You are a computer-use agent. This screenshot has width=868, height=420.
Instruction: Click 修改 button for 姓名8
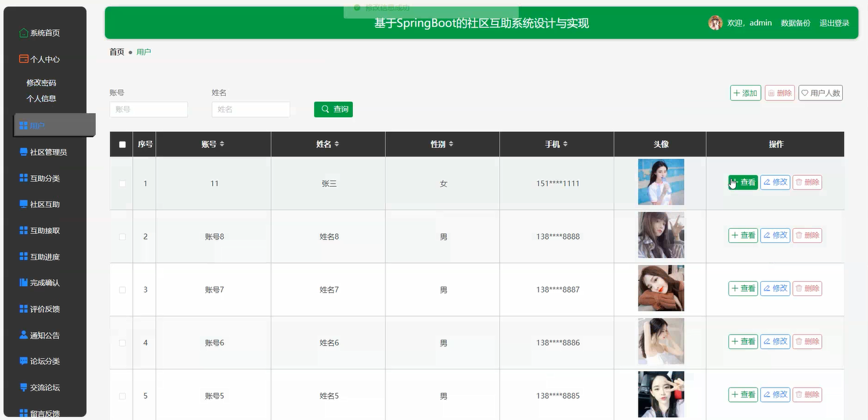775,235
